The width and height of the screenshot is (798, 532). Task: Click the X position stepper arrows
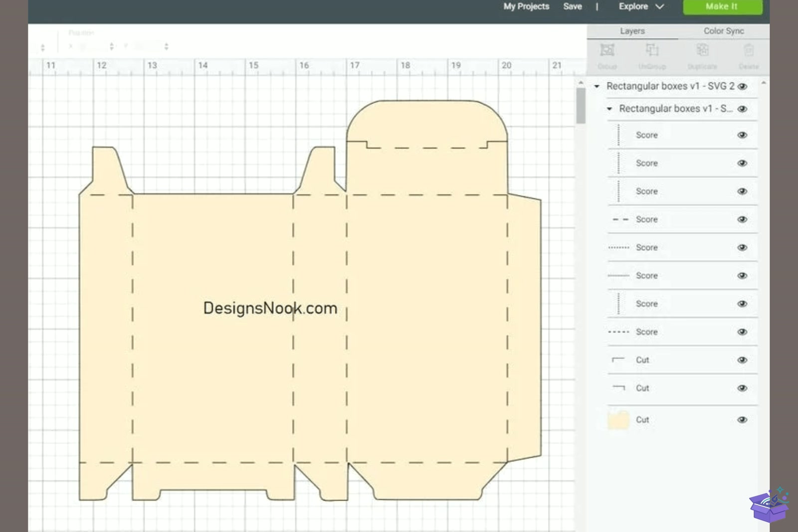click(111, 46)
